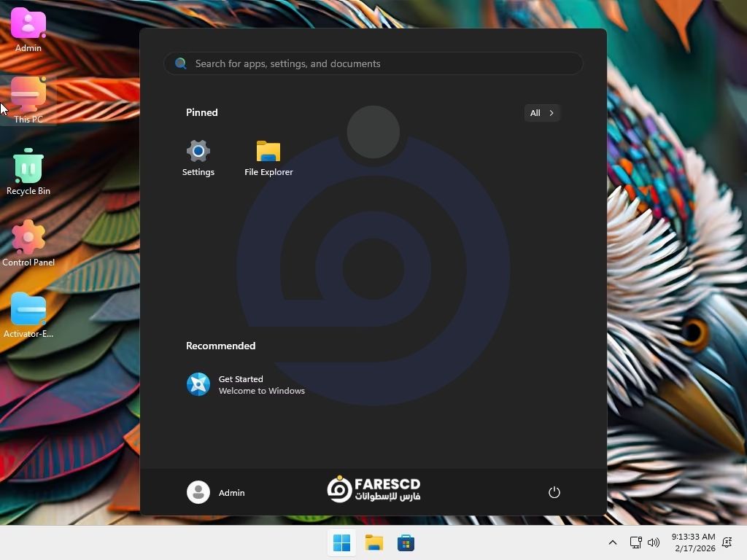The height and width of the screenshot is (560, 747).
Task: Select Control Panel desktop icon
Action: (28, 244)
